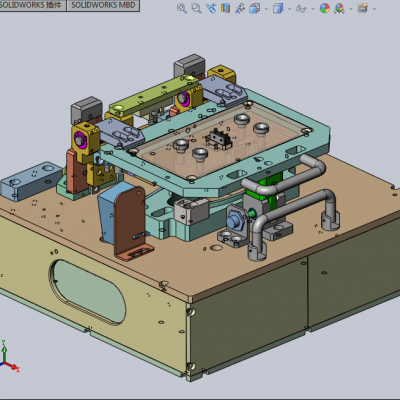This screenshot has width=400, height=400.
Task: Click the Zoom to Fit icon
Action: pyautogui.click(x=182, y=8)
